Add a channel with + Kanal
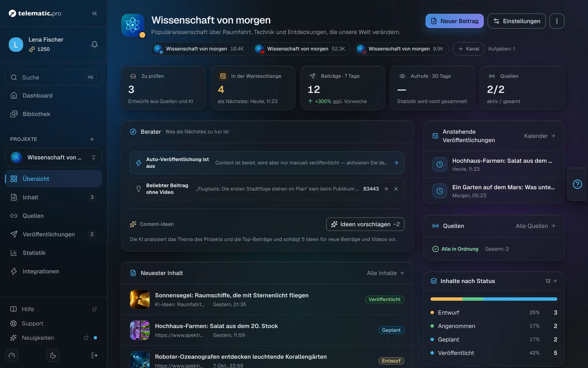Screen dimensions: 588x368 (468, 49)
